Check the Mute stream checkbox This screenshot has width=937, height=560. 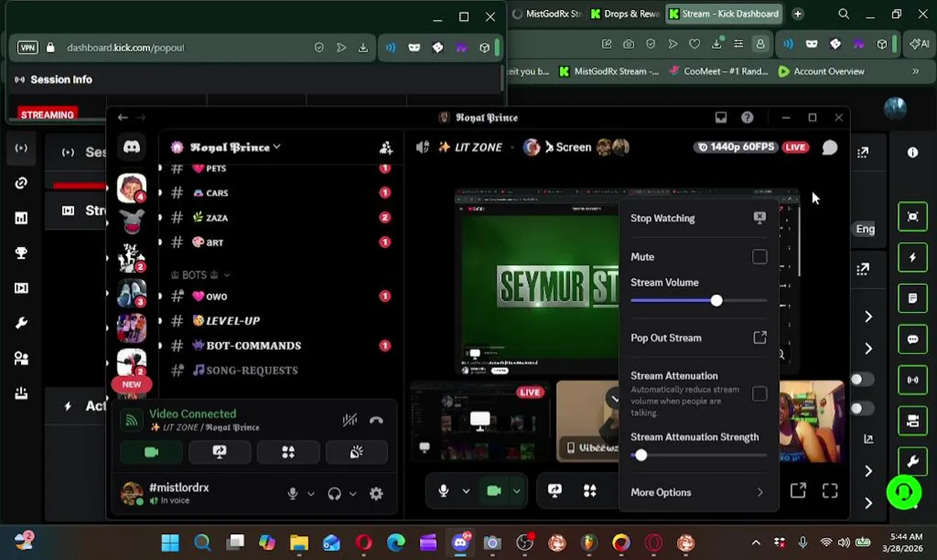(760, 257)
